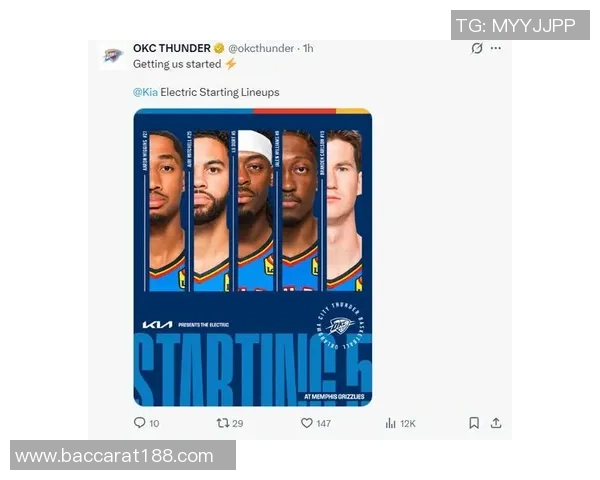Screen dimensions: 600x480
Task: Click the Getting us started tweet text
Action: 177,64
